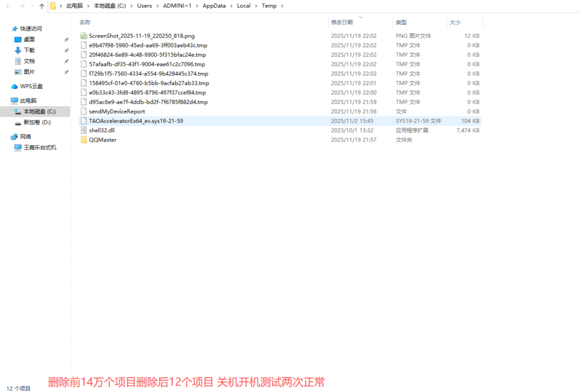Click the Back navigation arrow
Viewport: 579px width, 392px height.
pos(8,6)
